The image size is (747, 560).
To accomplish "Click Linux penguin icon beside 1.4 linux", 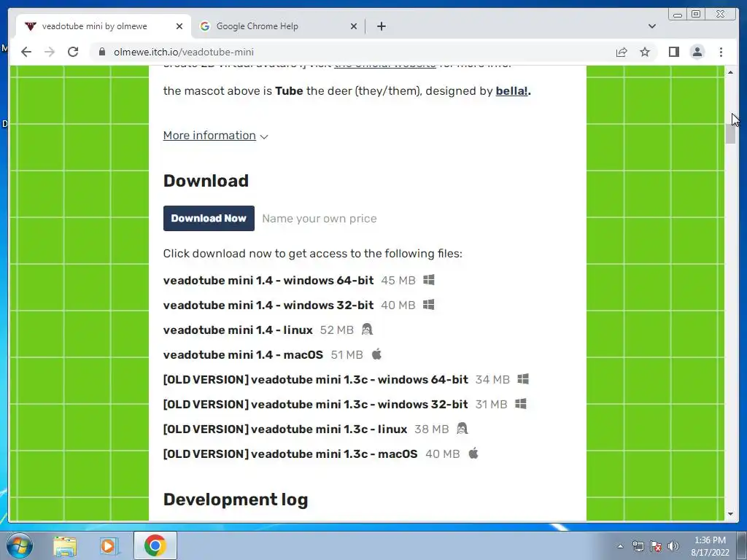I will coord(367,329).
